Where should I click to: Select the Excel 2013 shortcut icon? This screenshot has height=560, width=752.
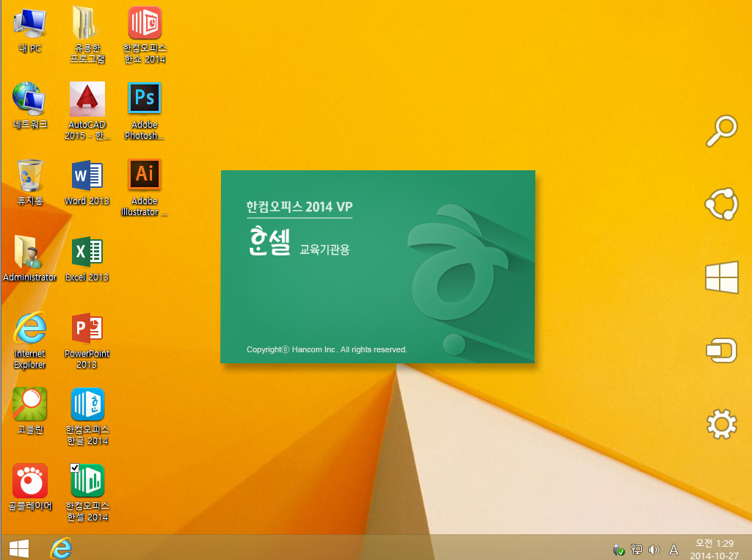coord(87,258)
